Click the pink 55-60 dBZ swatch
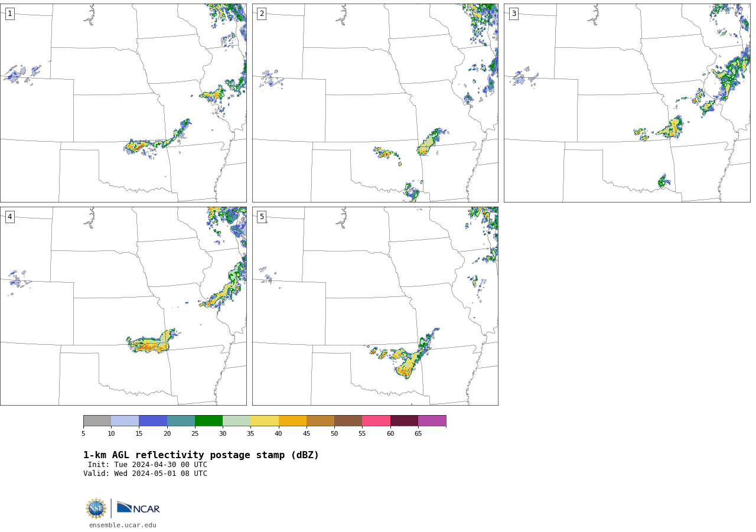Viewport: 756px width, 532px height. (x=376, y=420)
